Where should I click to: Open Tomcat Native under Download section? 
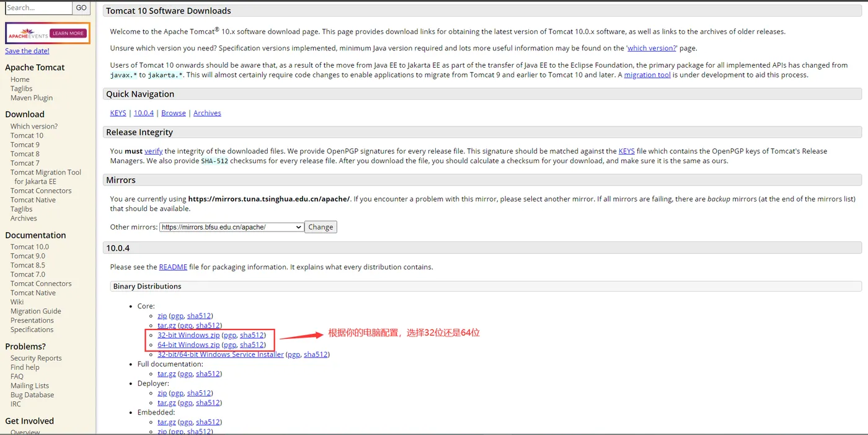pos(33,200)
